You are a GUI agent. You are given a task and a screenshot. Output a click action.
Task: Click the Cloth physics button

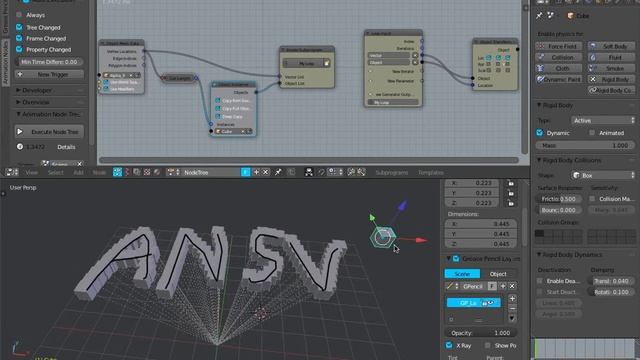tap(558, 68)
